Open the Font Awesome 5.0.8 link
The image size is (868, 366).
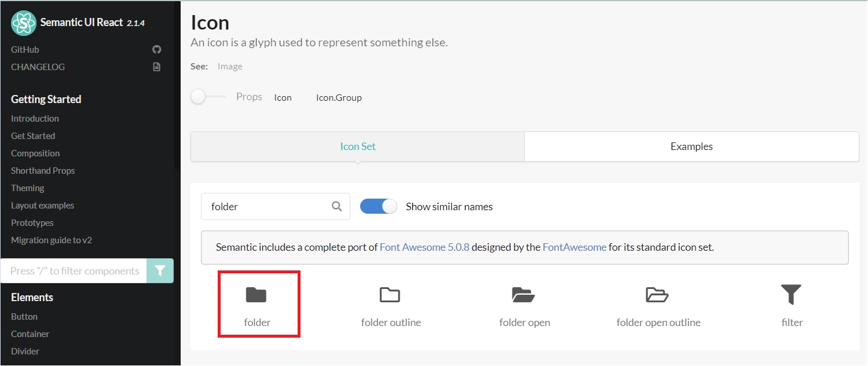coord(424,247)
